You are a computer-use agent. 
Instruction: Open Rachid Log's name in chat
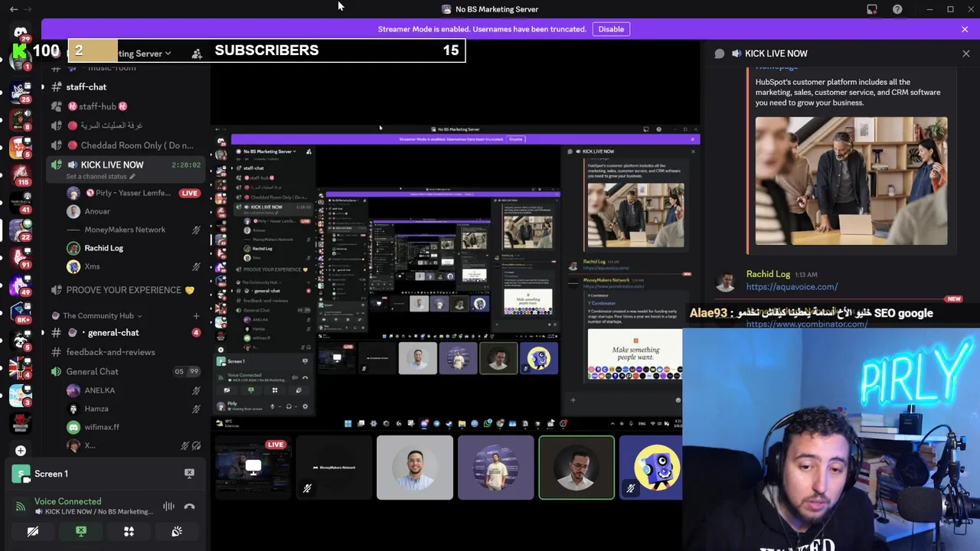tap(768, 274)
